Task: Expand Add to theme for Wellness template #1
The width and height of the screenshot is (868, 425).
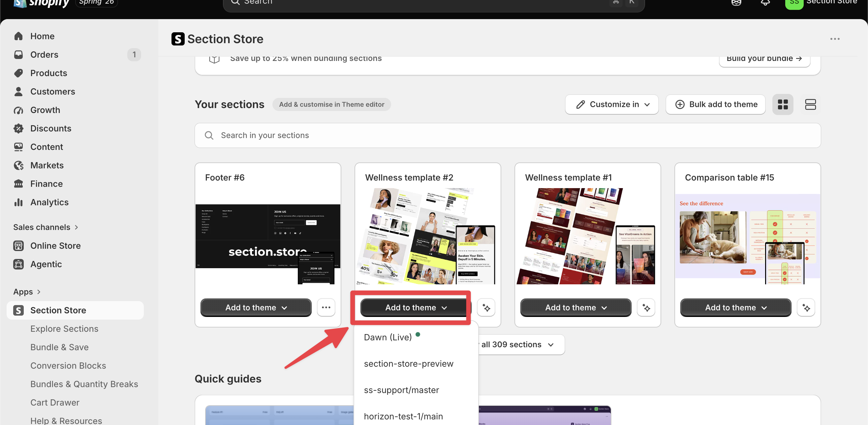Action: click(x=576, y=308)
